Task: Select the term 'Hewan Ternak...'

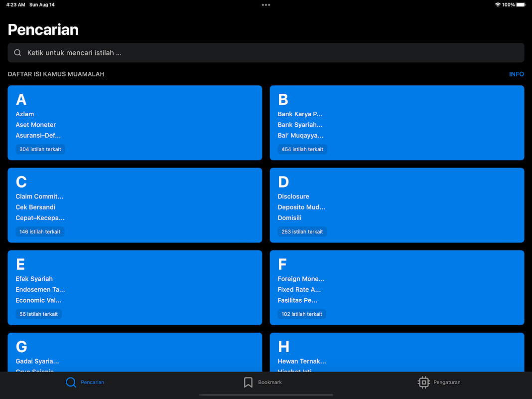Action: [x=302, y=362]
